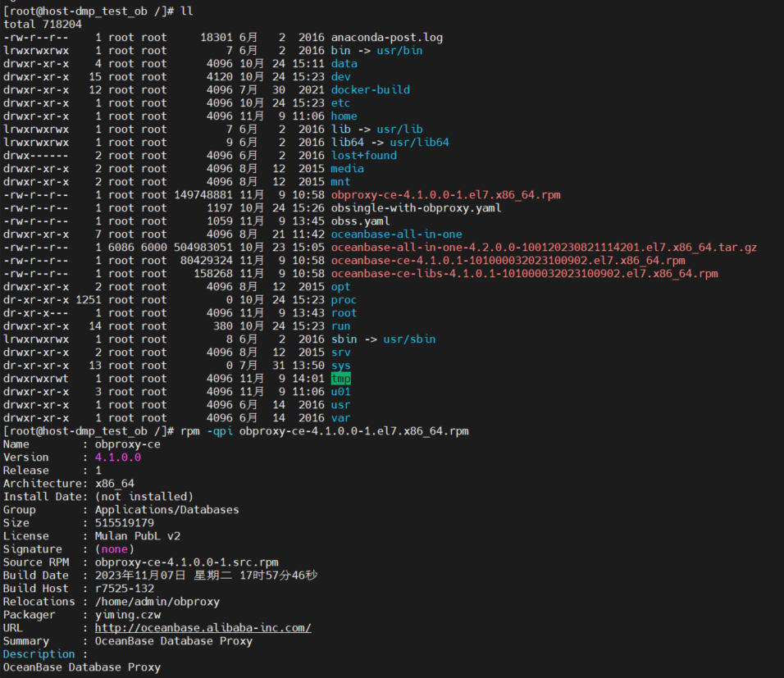Click the proc directory name
This screenshot has height=678, width=784.
[344, 300]
